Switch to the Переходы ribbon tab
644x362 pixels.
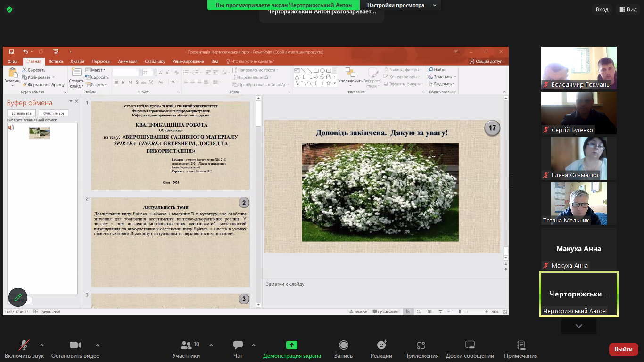pos(101,61)
